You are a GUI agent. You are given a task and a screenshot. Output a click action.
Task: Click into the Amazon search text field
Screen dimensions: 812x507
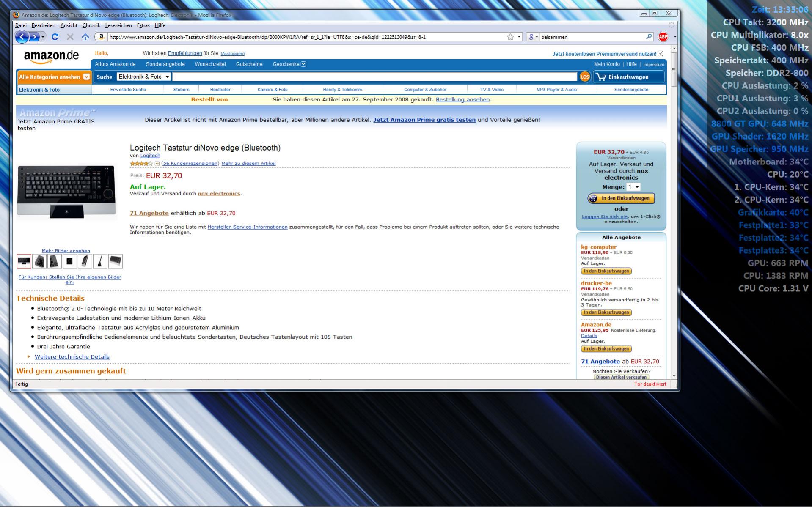(x=375, y=77)
